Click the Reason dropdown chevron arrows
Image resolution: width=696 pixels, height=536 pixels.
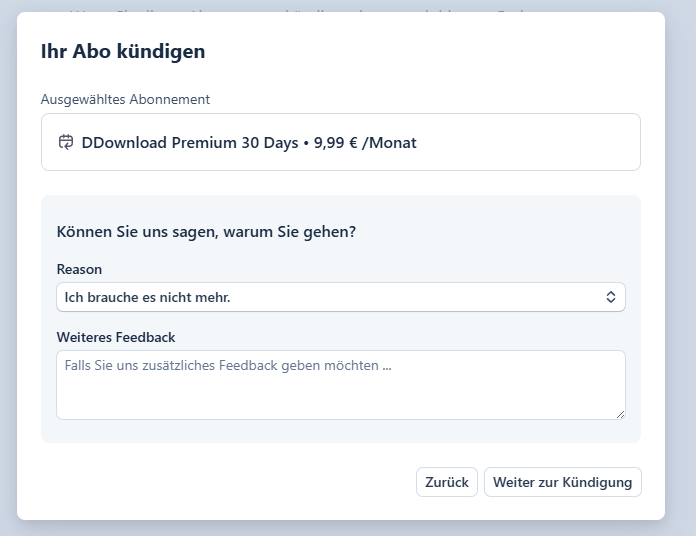click(x=611, y=297)
